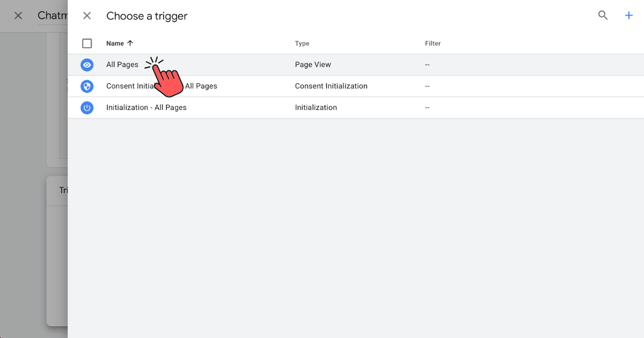Close the background tag editor with X

pos(18,16)
